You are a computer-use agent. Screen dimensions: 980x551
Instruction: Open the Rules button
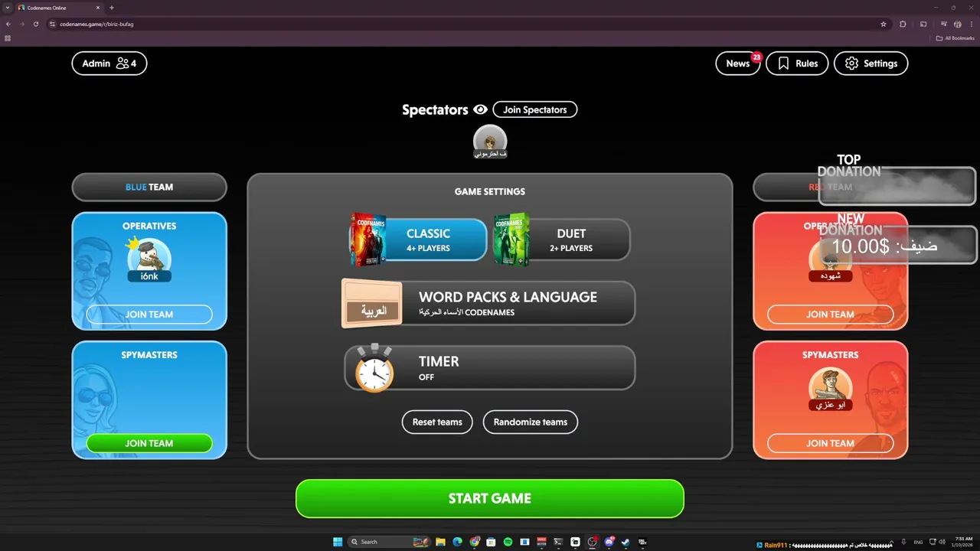click(x=797, y=64)
